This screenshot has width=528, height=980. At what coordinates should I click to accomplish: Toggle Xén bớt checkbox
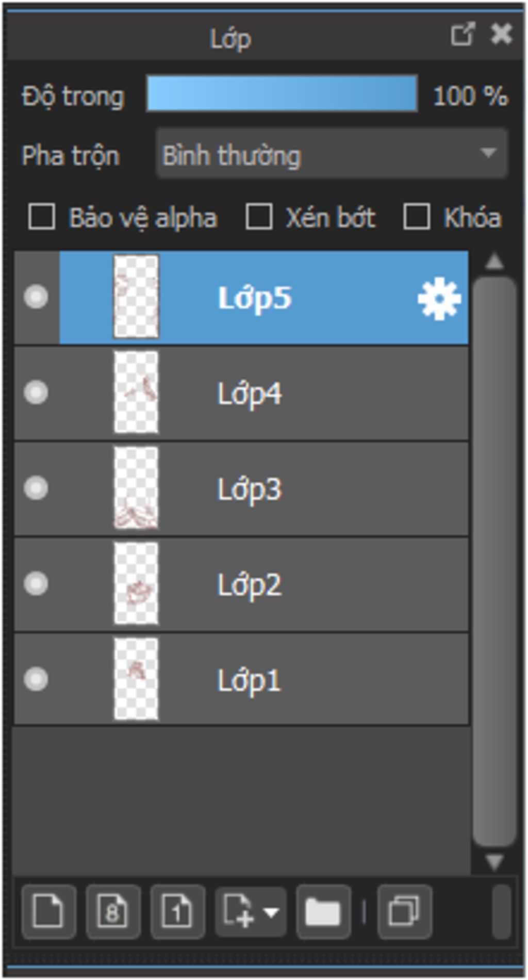[259, 216]
